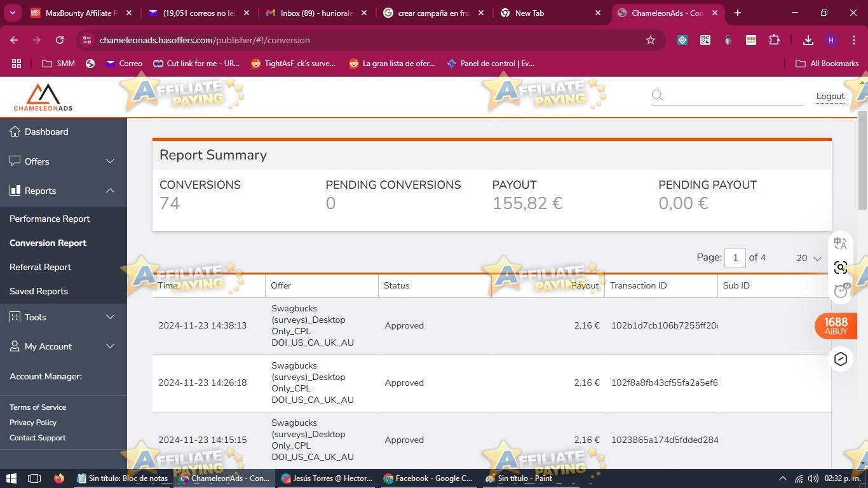The width and height of the screenshot is (868, 488).
Task: Open the Terms of Service link
Action: click(37, 407)
